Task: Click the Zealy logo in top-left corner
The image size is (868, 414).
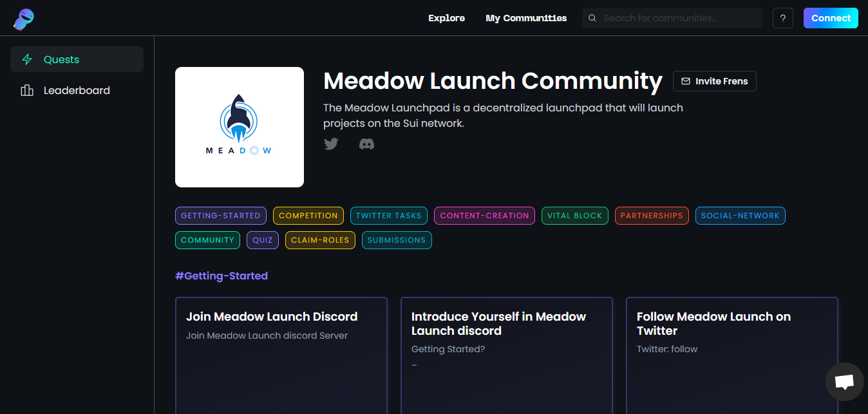Action: pyautogui.click(x=23, y=19)
